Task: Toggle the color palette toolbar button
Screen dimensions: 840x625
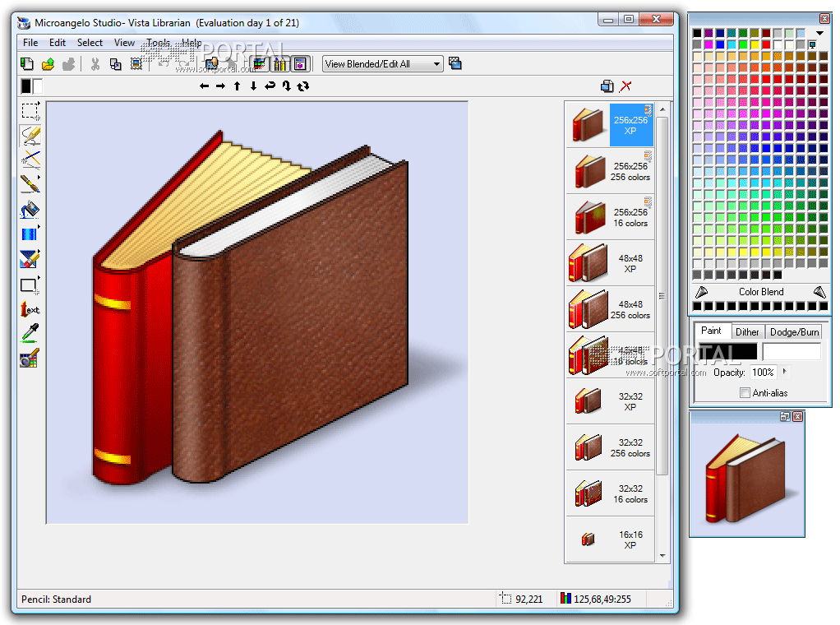Action: 259,64
